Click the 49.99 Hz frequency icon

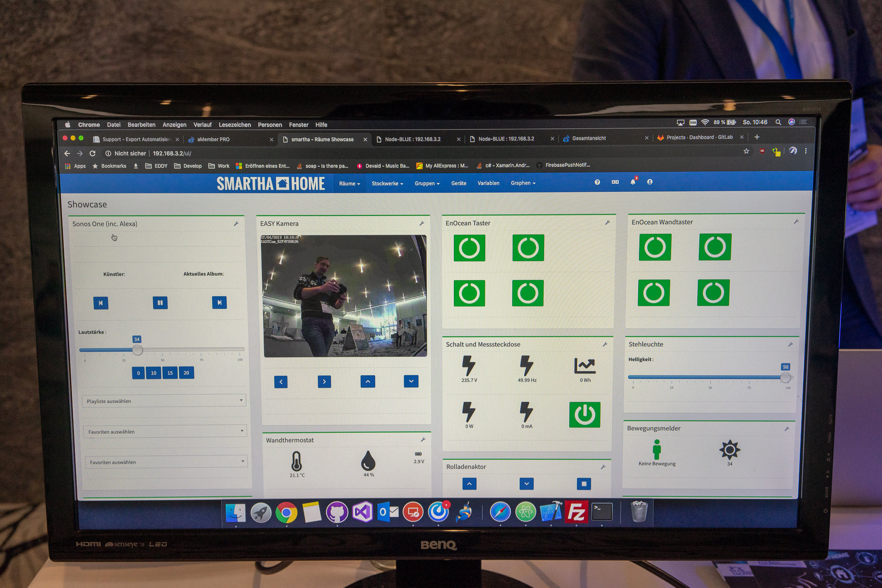(x=527, y=366)
